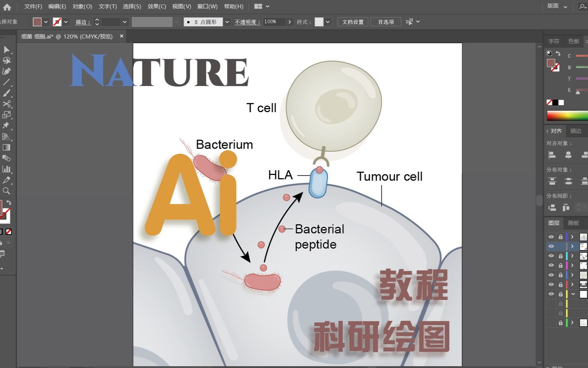Screen dimensions: 588x368
Task: Click default fill and stroke icon in Color panel
Action: coord(549,53)
